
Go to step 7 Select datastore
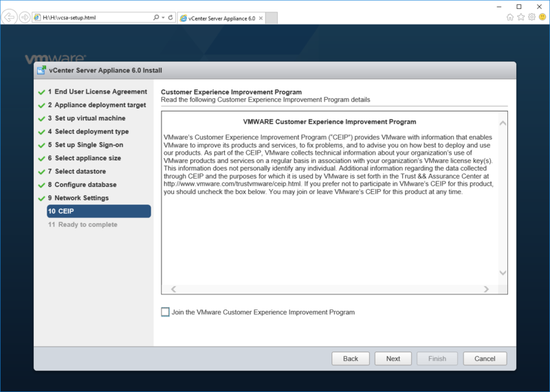coord(77,172)
